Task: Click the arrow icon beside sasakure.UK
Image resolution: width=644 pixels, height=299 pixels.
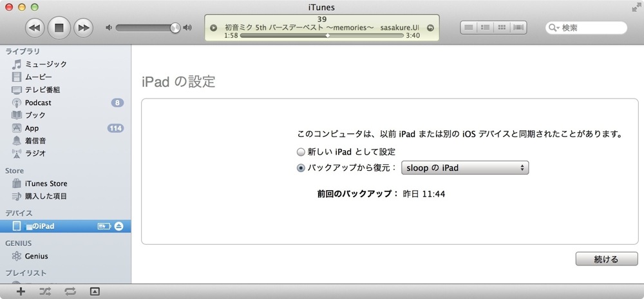Action: pyautogui.click(x=430, y=28)
